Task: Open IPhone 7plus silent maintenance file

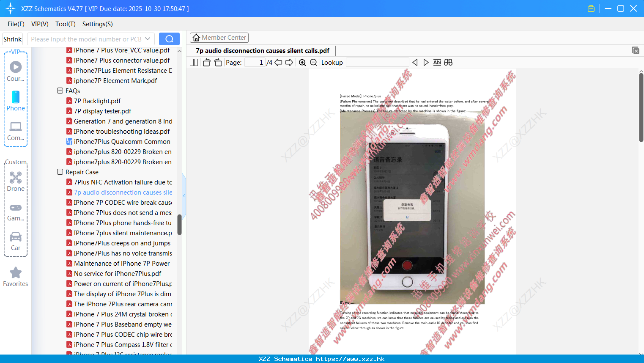Action: pos(123,233)
